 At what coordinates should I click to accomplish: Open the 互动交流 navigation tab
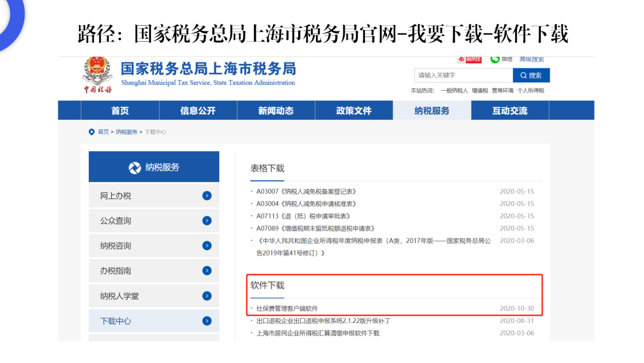click(510, 110)
